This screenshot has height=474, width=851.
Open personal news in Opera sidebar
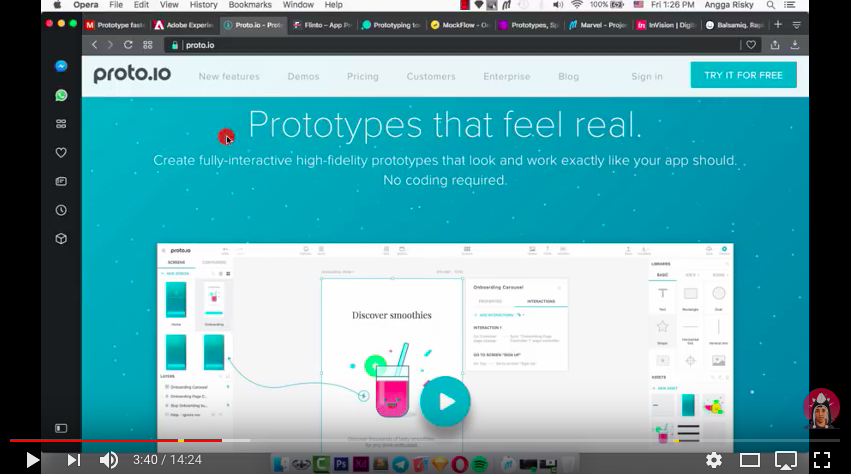(x=61, y=181)
